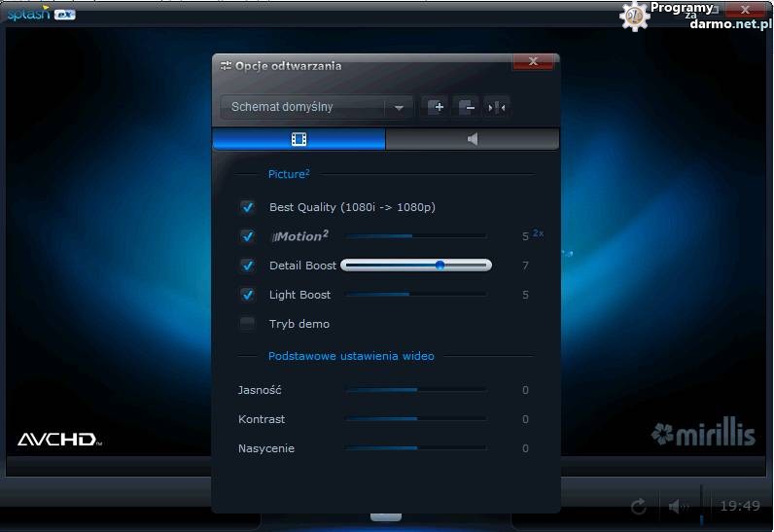Switch to the audio settings speaker tab

point(473,139)
